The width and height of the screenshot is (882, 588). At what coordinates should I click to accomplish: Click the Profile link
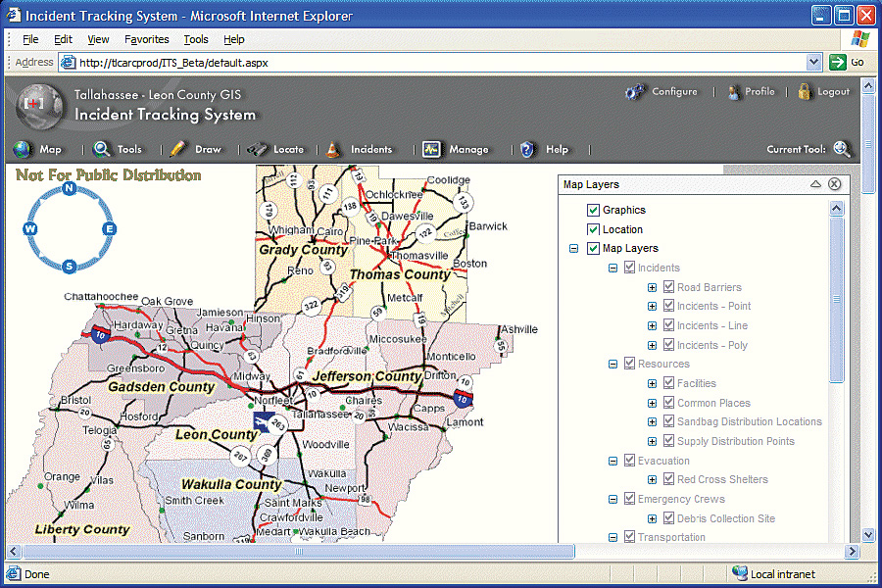click(x=759, y=91)
